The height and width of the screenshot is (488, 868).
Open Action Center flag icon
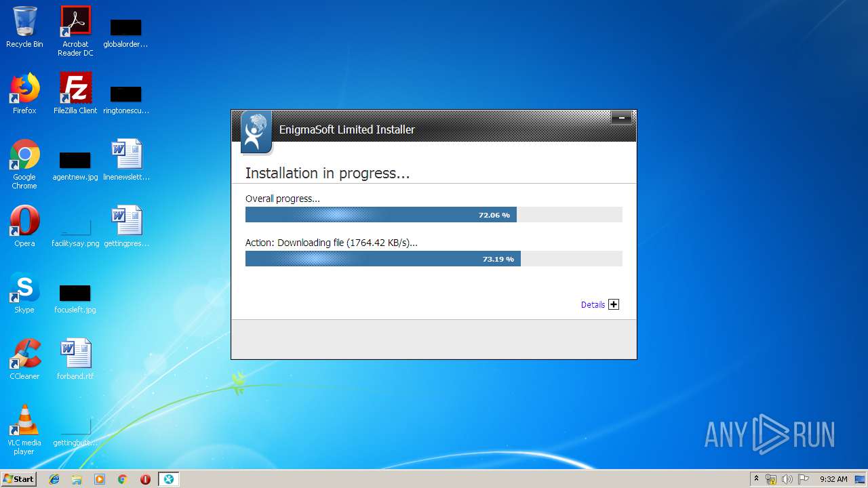coord(804,479)
